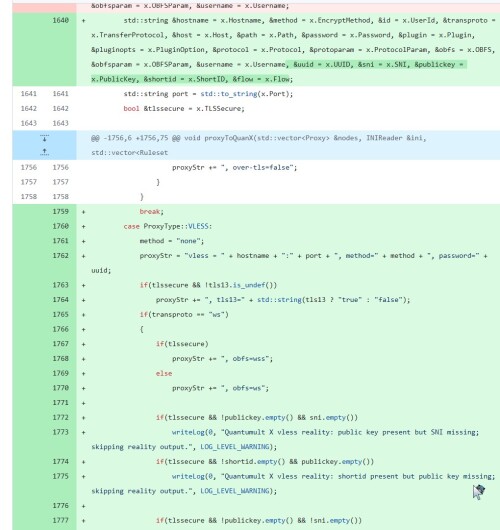Viewport: 500px width, 530px height.
Task: Select new line number 1640
Action: coord(61,20)
